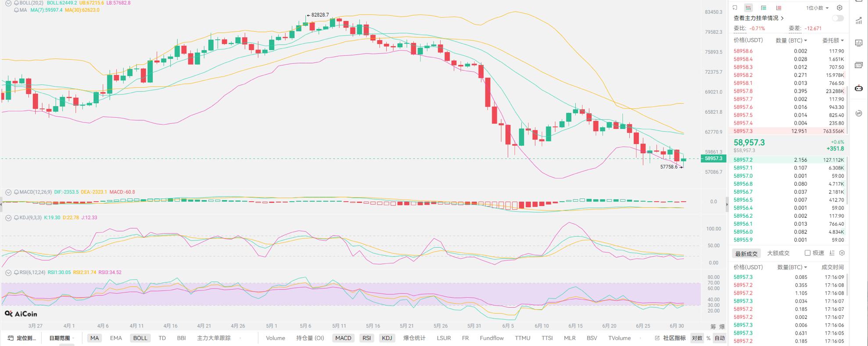Click the order book pop-out icon
868x346 pixels.
pos(735,8)
